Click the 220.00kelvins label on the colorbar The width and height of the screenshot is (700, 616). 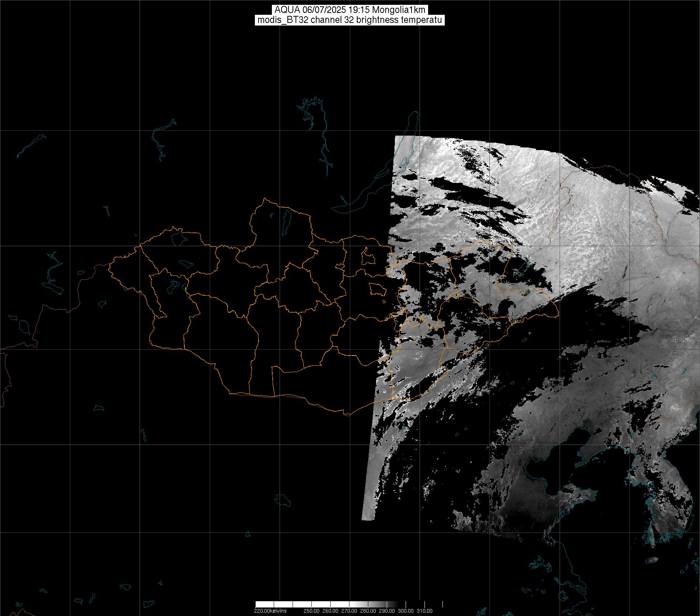[270, 611]
